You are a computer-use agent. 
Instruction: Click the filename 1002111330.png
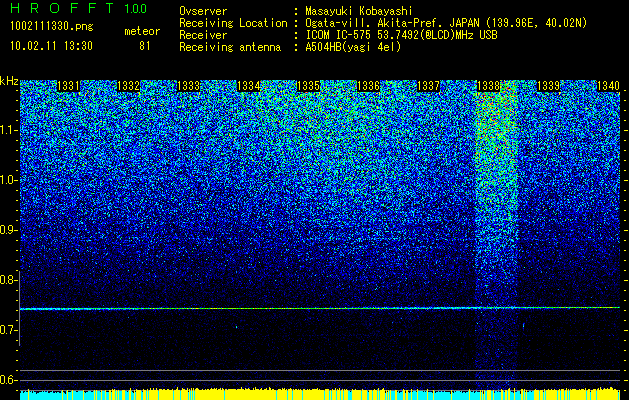(52, 27)
